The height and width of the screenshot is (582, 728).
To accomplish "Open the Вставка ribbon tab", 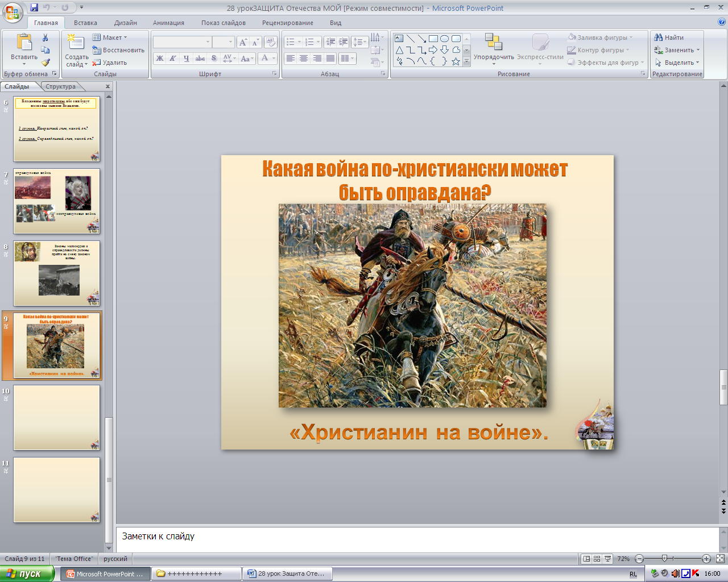I will [85, 23].
